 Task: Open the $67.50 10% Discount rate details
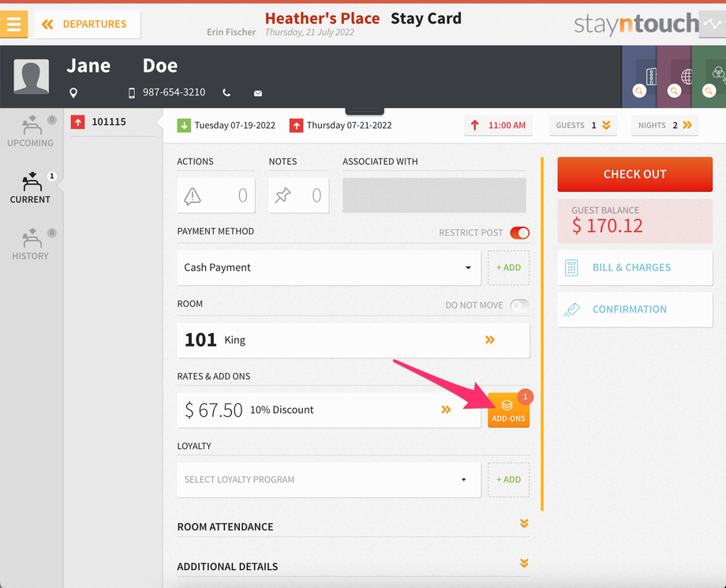point(329,410)
